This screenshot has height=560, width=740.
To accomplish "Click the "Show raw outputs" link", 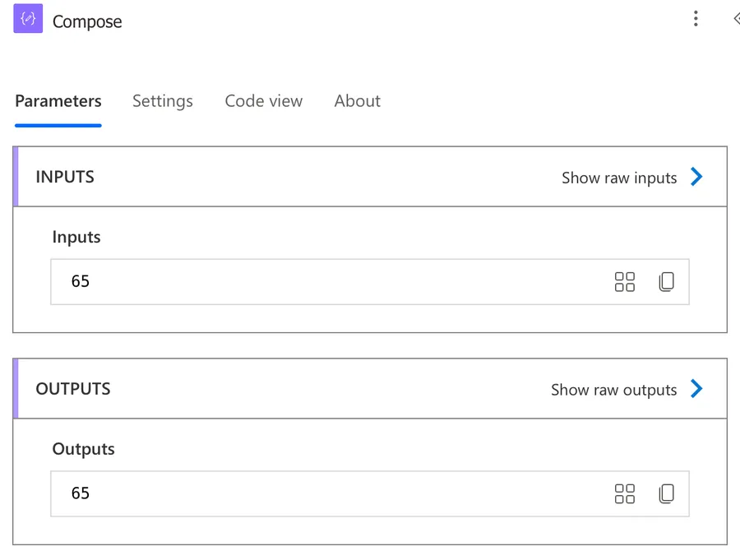I will tap(613, 390).
